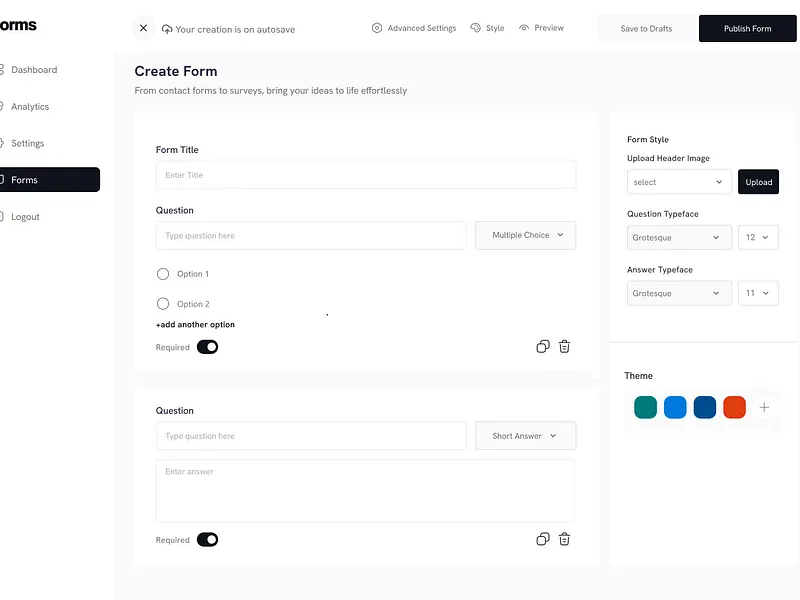Delete the Short Answer question
Image resolution: width=800 pixels, height=600 pixels.
coord(565,538)
